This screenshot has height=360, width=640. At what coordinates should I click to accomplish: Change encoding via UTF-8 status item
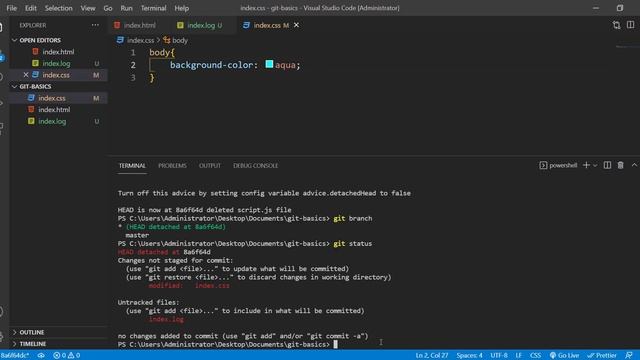[x=499, y=355]
